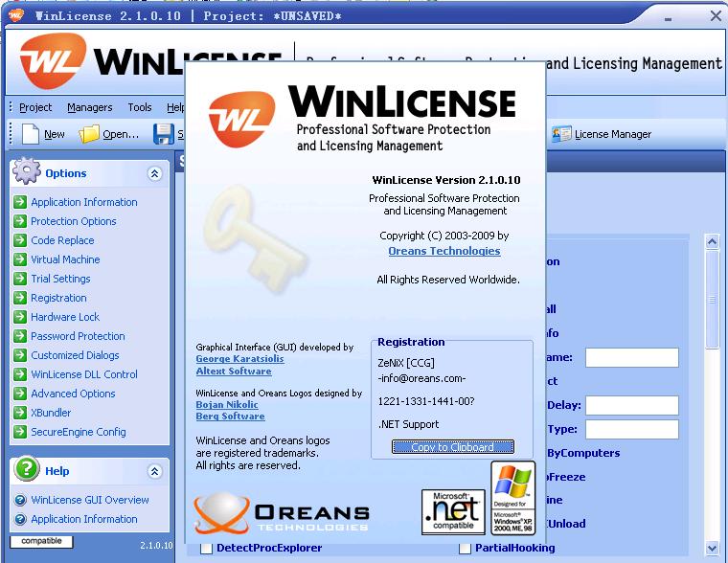Click arrow icon beside SecureEngine Config
The image size is (728, 563).
tap(20, 432)
